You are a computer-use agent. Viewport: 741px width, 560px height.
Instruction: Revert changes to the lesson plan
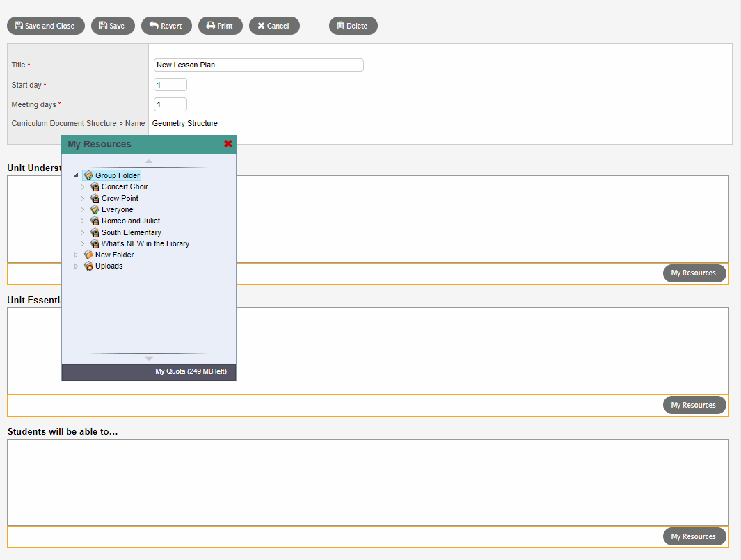(x=166, y=26)
